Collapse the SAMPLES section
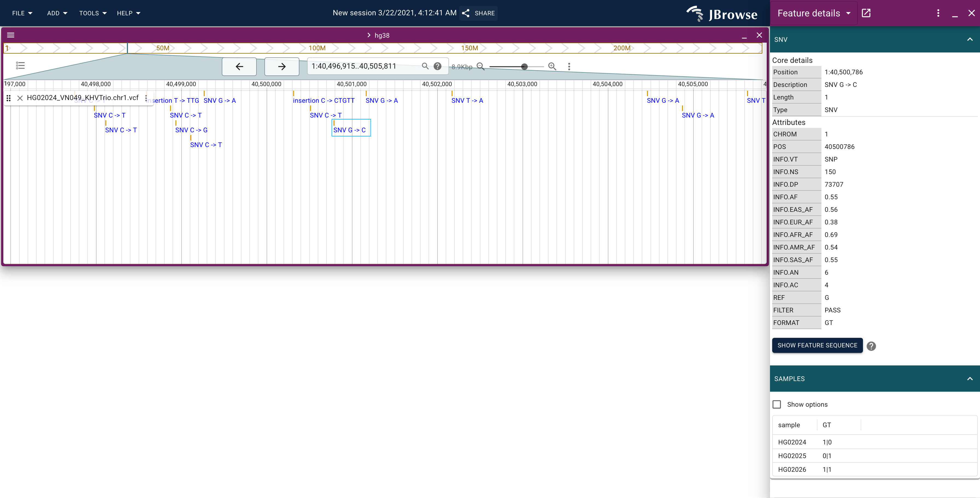 (x=970, y=379)
